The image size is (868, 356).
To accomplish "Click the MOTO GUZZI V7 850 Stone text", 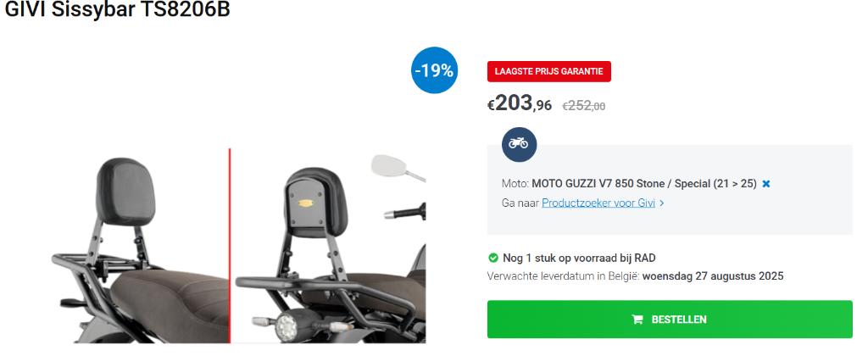I will 591,184.
